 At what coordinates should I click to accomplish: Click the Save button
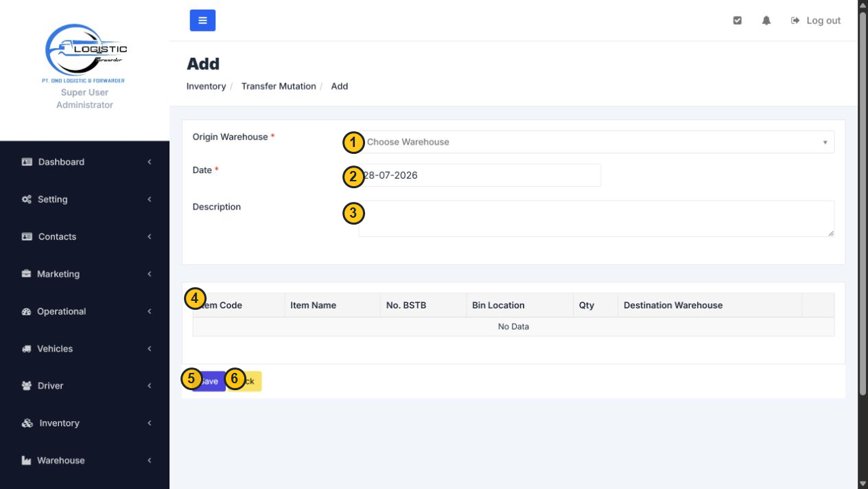point(209,381)
